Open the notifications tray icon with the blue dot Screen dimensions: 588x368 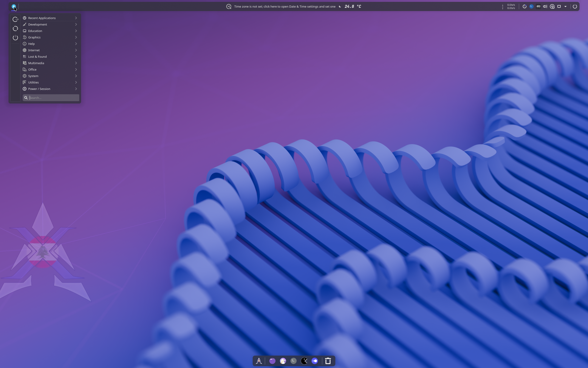pyautogui.click(x=524, y=7)
